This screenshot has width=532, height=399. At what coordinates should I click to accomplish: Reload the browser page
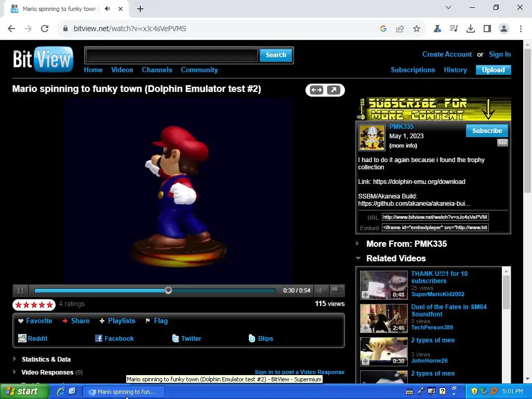45,29
